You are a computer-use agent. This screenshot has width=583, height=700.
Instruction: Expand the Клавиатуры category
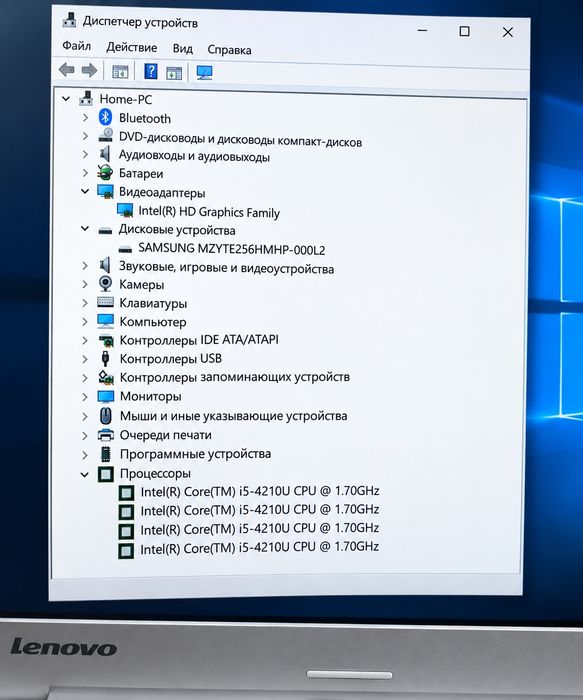point(85,303)
